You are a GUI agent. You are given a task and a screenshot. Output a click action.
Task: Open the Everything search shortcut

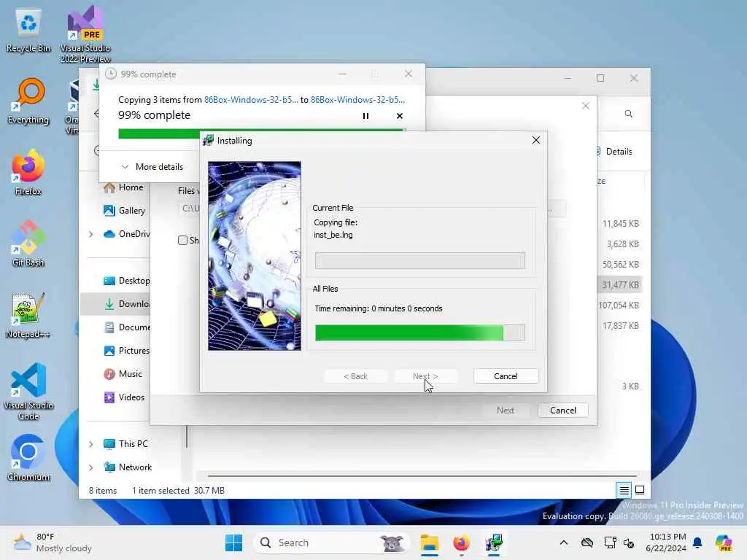point(28,101)
